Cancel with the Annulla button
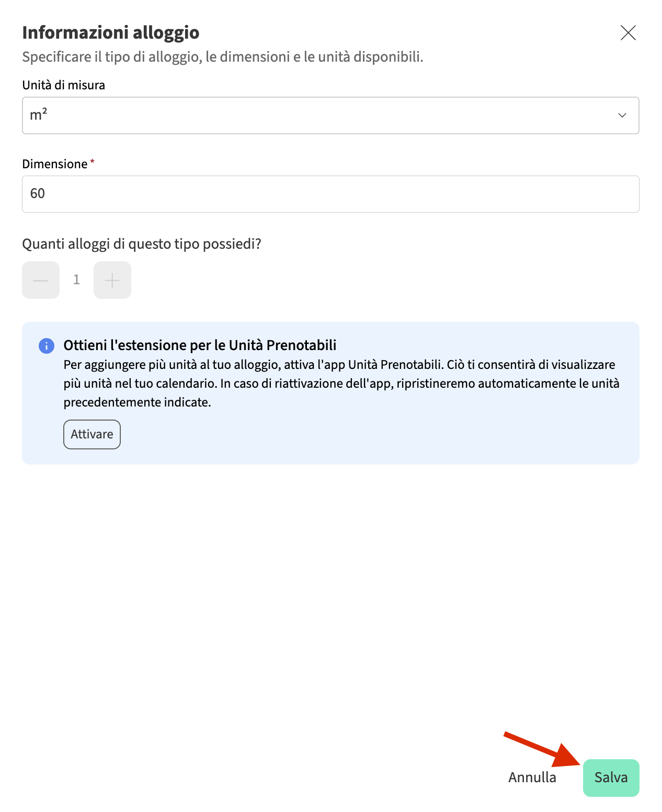 click(x=532, y=778)
